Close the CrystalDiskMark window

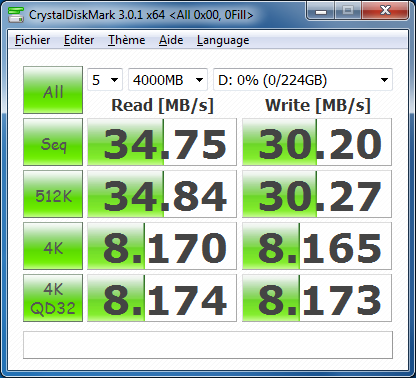point(385,11)
